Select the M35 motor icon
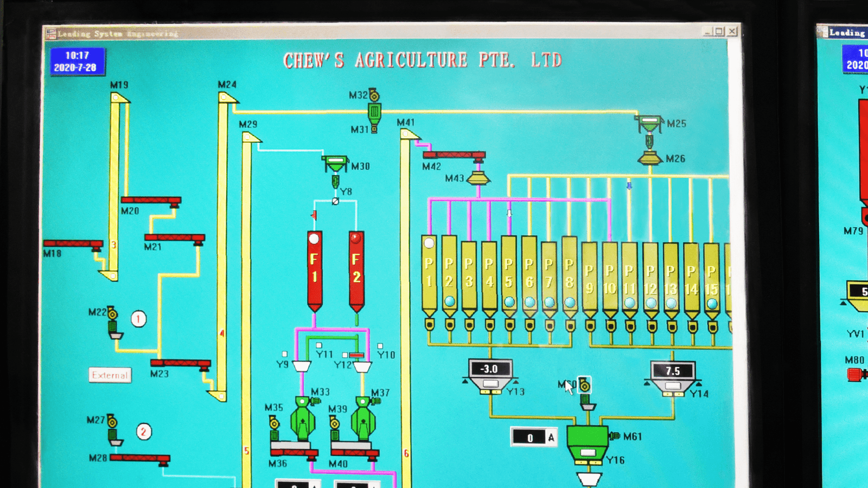Screen dimensions: 868x488 [275, 427]
